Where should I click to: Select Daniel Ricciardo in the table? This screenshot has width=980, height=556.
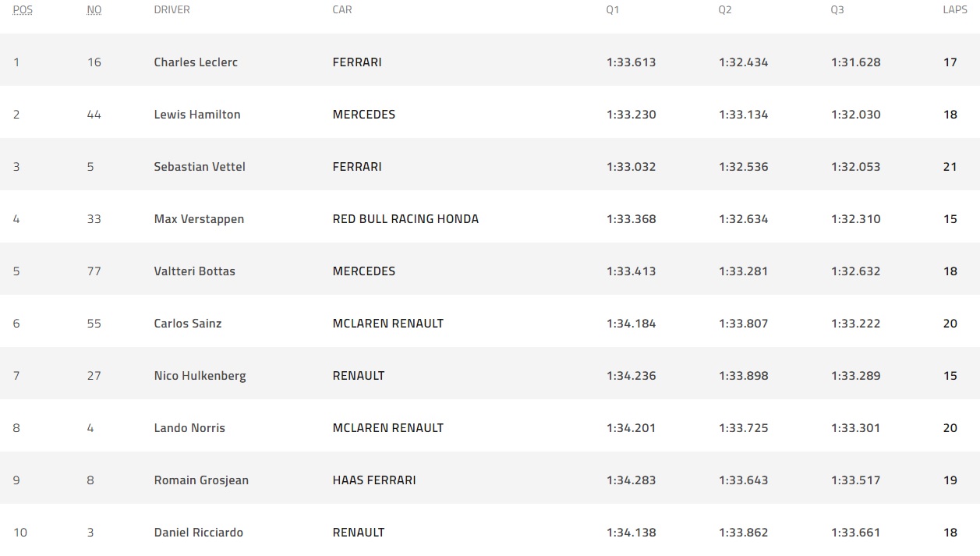pos(198,533)
